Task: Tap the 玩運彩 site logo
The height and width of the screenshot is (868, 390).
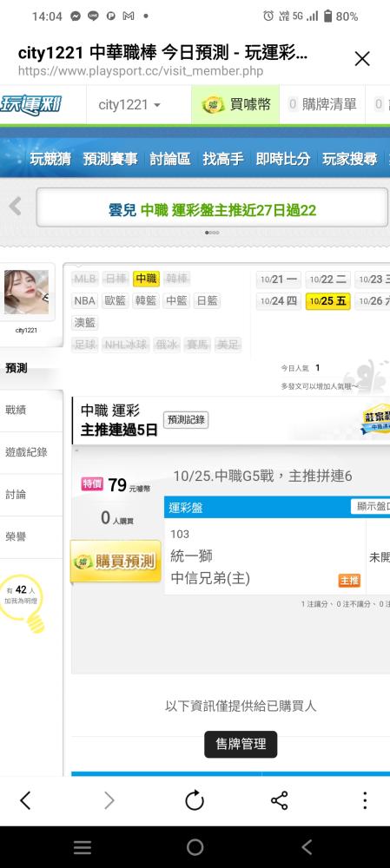Action: (30, 105)
